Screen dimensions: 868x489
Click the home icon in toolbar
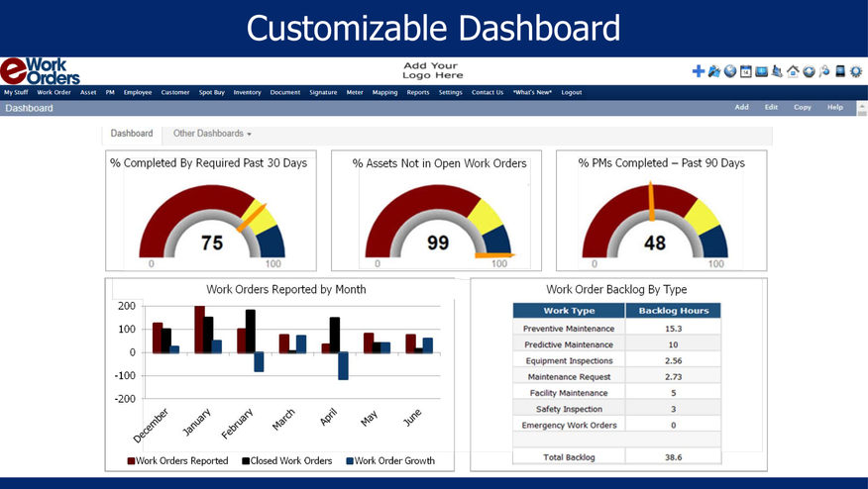(x=793, y=71)
